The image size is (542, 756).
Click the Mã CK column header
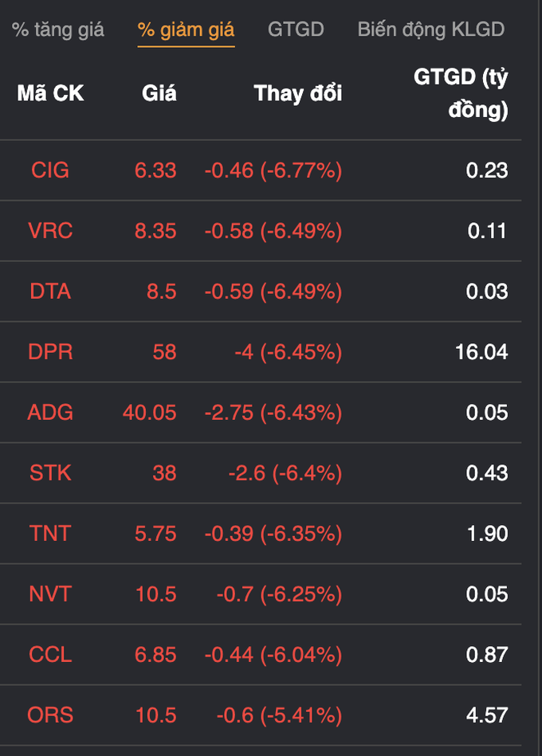coord(51,93)
